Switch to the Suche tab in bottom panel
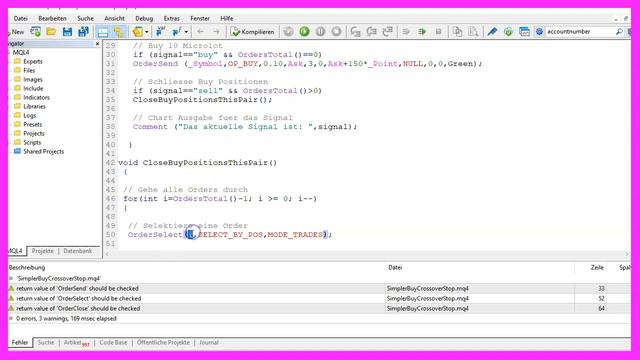Viewport: 640px width, 360px height. point(46,342)
